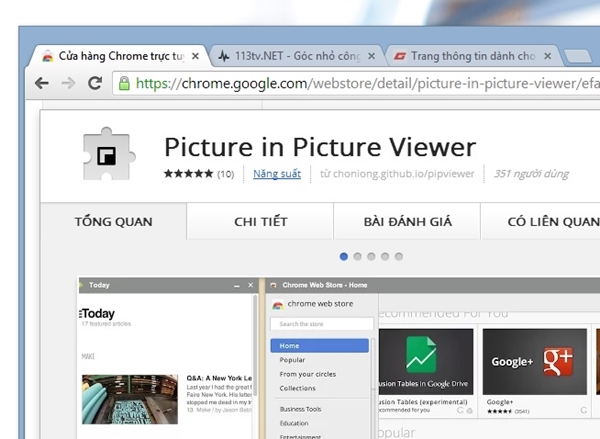
Task: Minimize the Today panel in the screenshot
Action: [236, 286]
